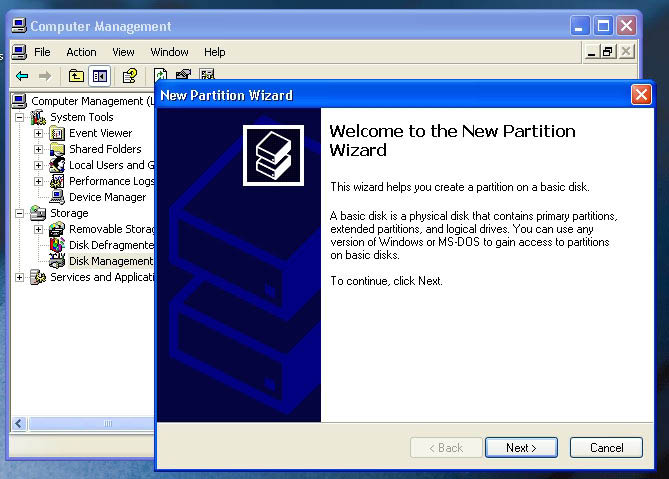Click the Computer Management title bar icon
This screenshot has height=479, width=669.
(19, 26)
